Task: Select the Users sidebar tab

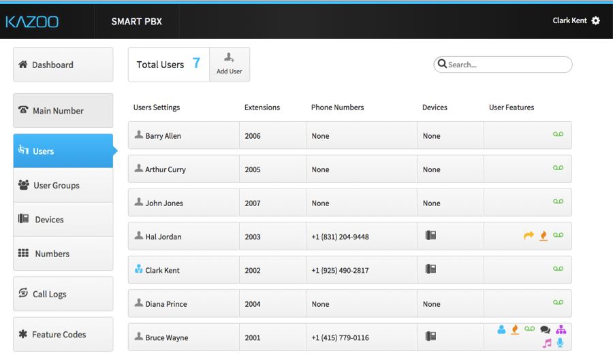Action: [x=63, y=151]
